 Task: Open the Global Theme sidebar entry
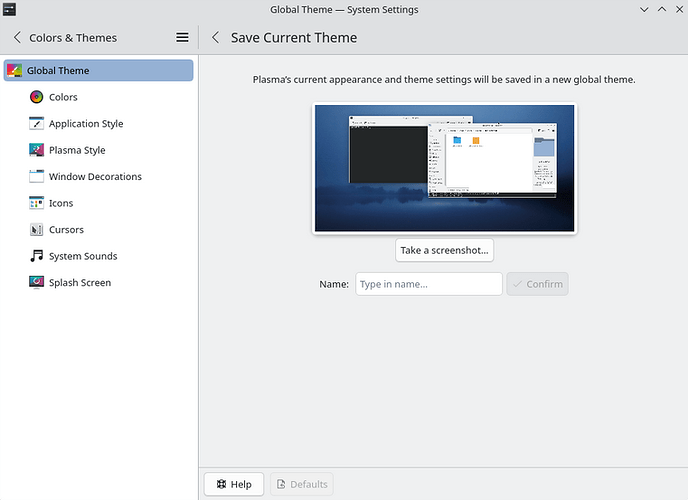tap(98, 71)
